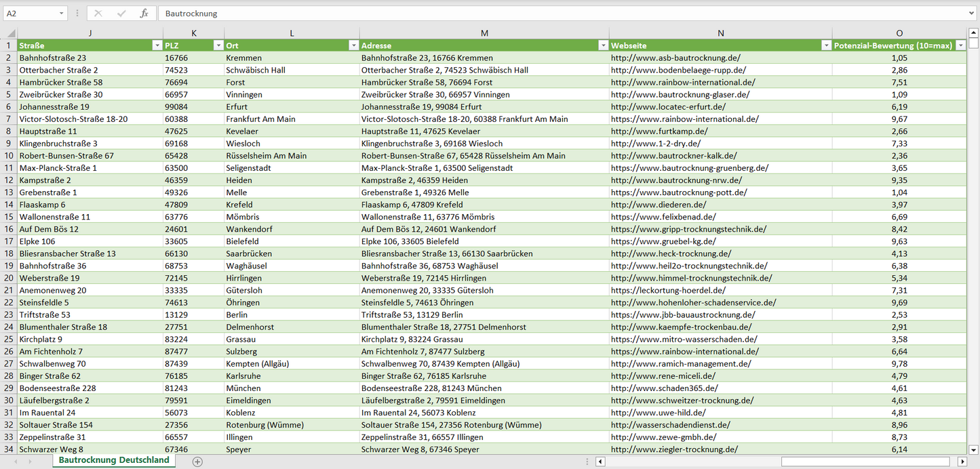
Task: Open the Potenzial-Bewertung filter dropdown
Action: point(960,45)
